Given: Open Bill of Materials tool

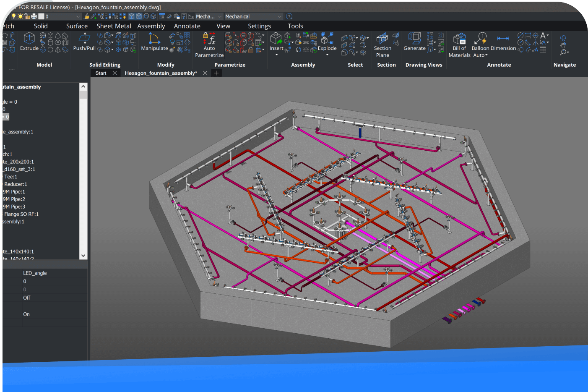Looking at the screenshot, I should tap(459, 45).
